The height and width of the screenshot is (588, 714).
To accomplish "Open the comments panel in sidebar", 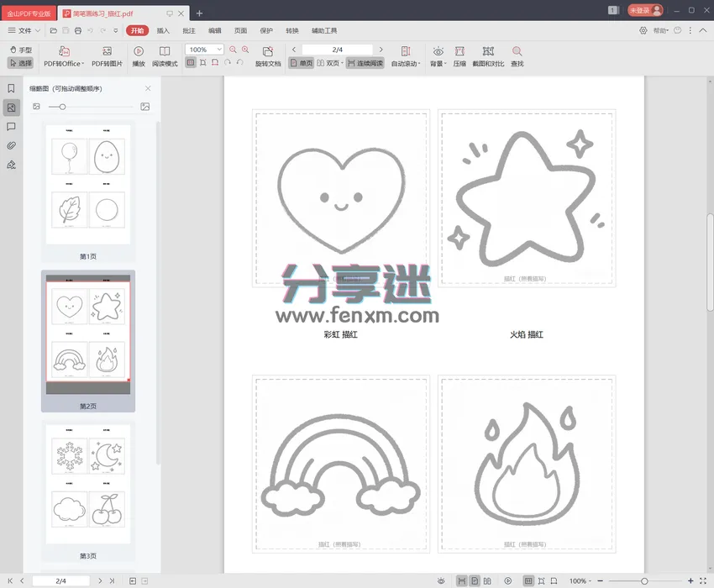I will coord(12,127).
